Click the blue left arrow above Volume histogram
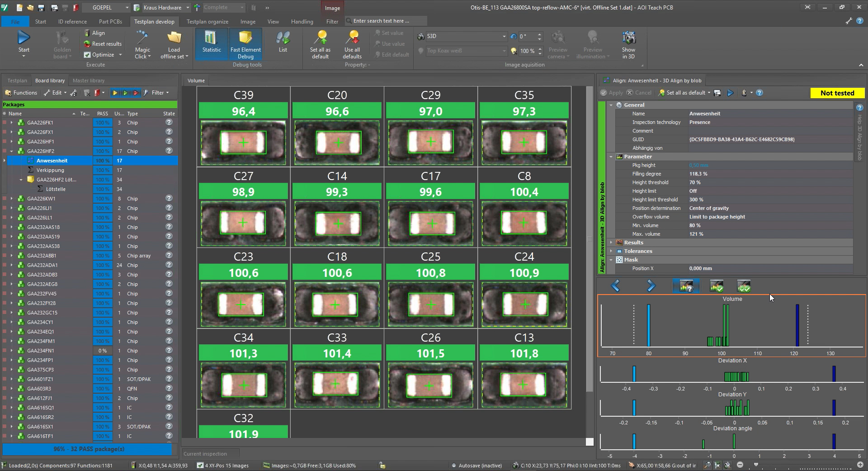 [x=615, y=286]
